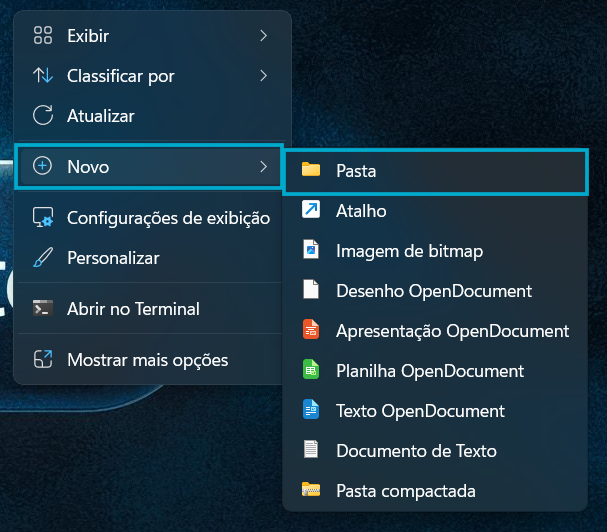Click the terminal icon beside Abrir no Terminal
This screenshot has height=532, width=607.
coord(43,309)
